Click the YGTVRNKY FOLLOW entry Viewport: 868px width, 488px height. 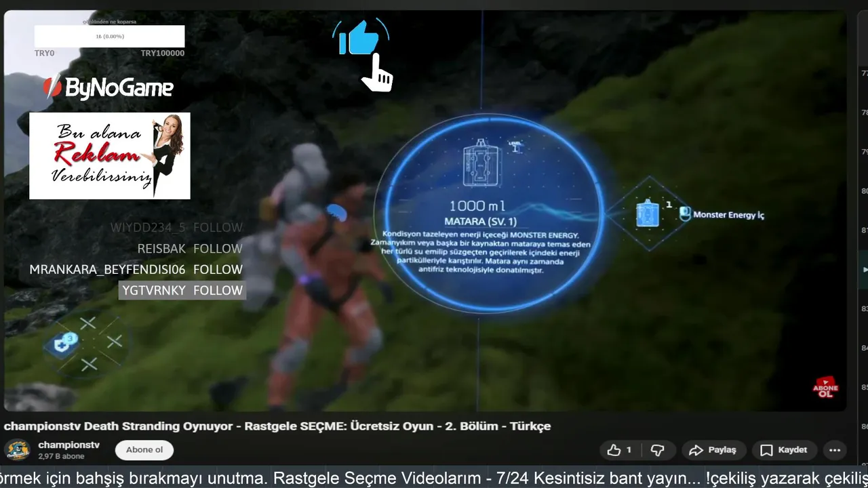(182, 290)
